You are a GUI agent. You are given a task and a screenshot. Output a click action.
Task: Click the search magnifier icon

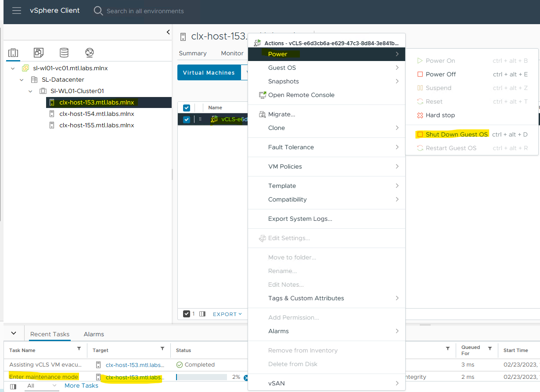click(x=98, y=11)
